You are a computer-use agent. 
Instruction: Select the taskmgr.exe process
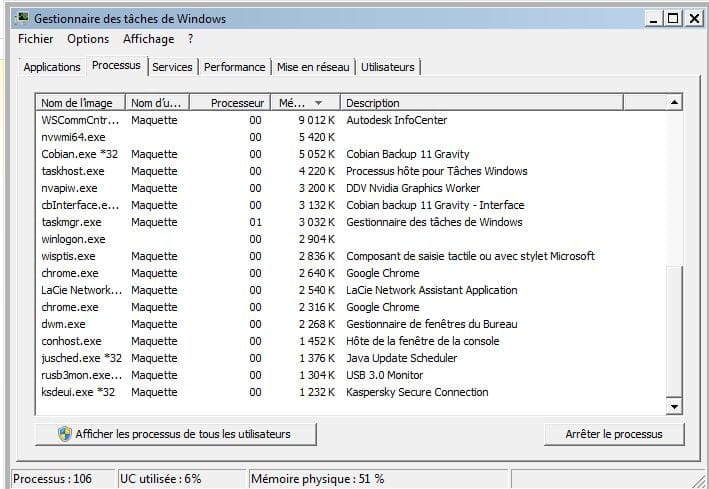(x=350, y=222)
